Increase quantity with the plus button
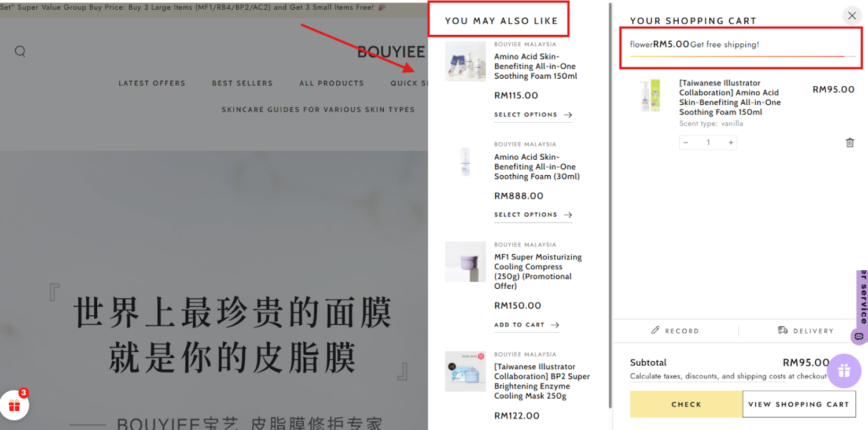The height and width of the screenshot is (430, 868). pyautogui.click(x=731, y=142)
